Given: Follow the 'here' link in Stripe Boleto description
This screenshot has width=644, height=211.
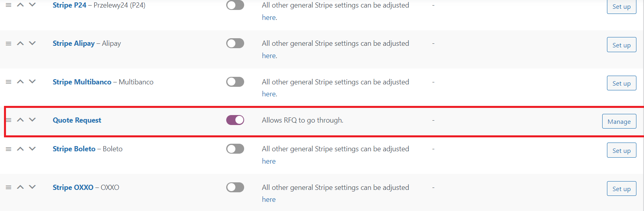Looking at the screenshot, I should [269, 161].
